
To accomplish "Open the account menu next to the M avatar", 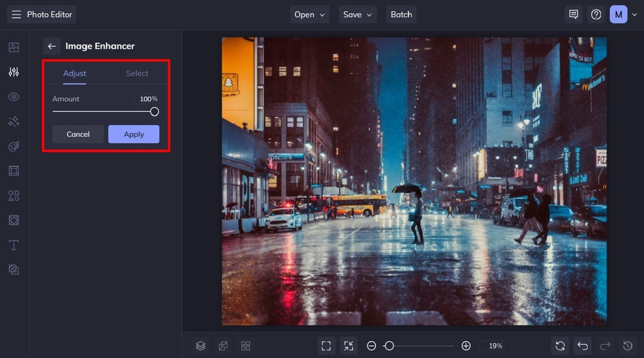I will (x=634, y=14).
